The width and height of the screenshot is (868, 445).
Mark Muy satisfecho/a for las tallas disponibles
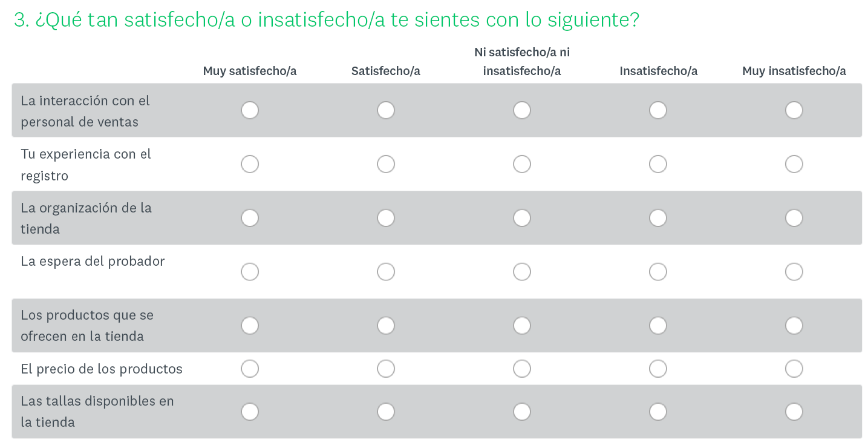pos(250,411)
